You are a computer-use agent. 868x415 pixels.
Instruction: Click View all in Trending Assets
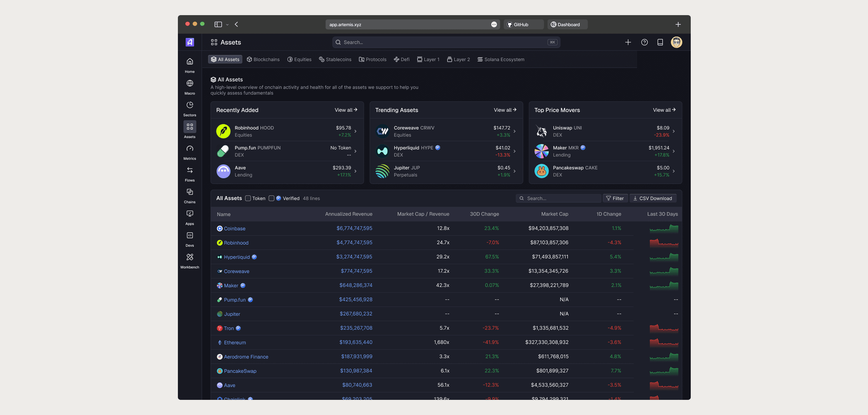click(x=505, y=110)
